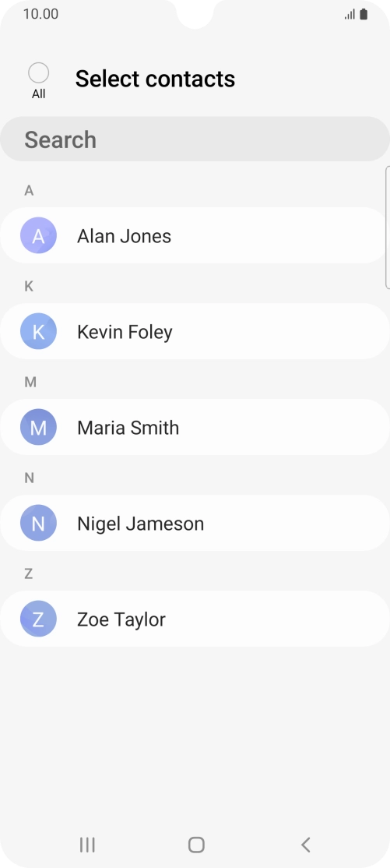Select the Nigel Jameson contact name
Viewport: 390px width, 868px height.
[141, 523]
